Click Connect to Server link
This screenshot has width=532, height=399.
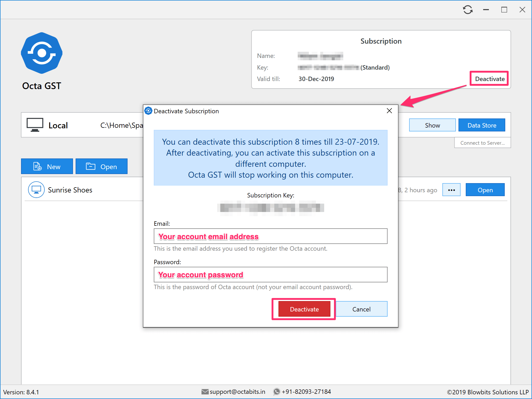point(482,143)
